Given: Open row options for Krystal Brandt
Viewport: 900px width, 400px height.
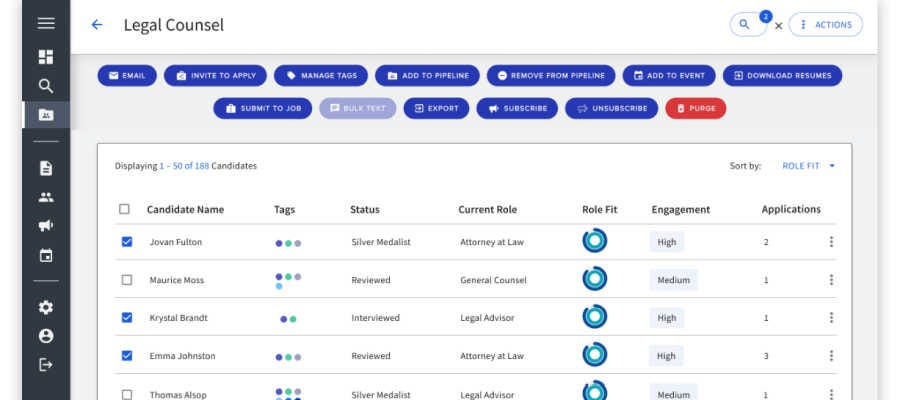Looking at the screenshot, I should (831, 318).
